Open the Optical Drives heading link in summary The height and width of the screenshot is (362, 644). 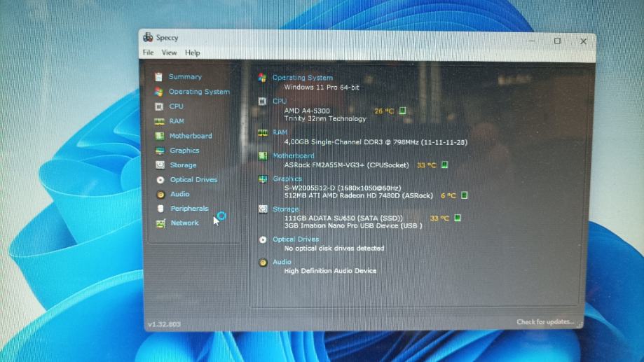click(296, 239)
